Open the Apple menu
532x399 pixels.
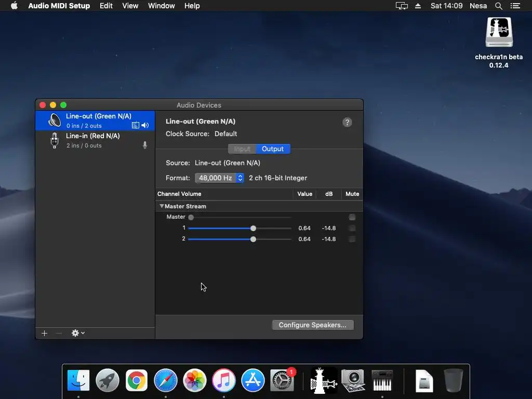(14, 5)
